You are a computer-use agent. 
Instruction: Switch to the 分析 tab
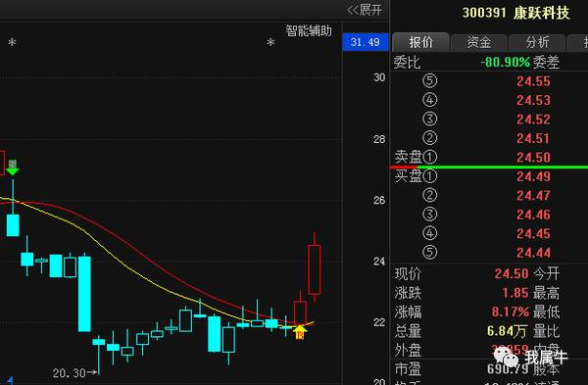click(x=537, y=42)
